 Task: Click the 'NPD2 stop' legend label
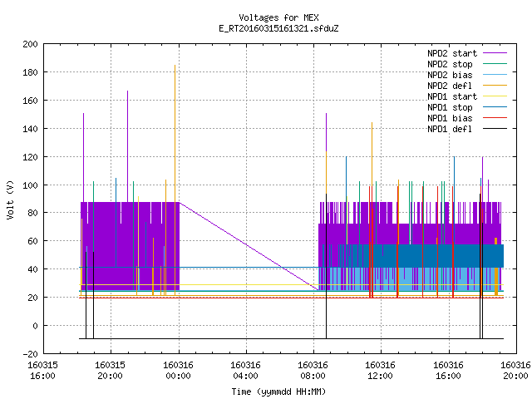click(450, 64)
